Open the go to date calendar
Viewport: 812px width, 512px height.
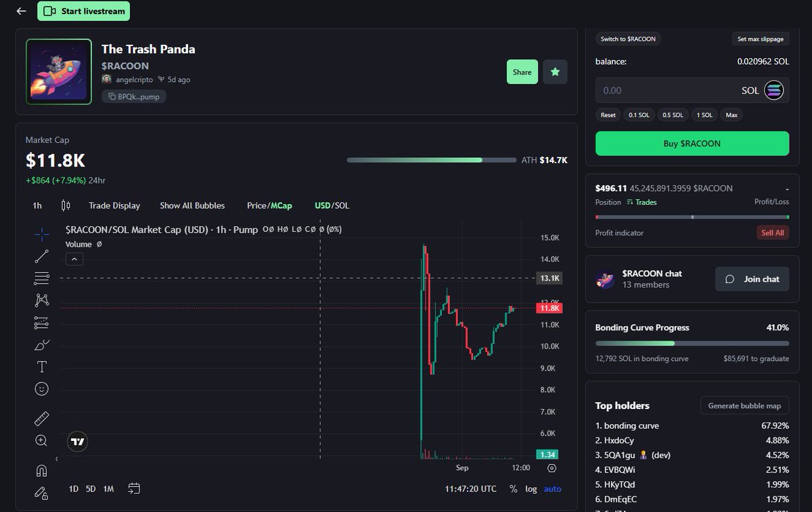134,488
